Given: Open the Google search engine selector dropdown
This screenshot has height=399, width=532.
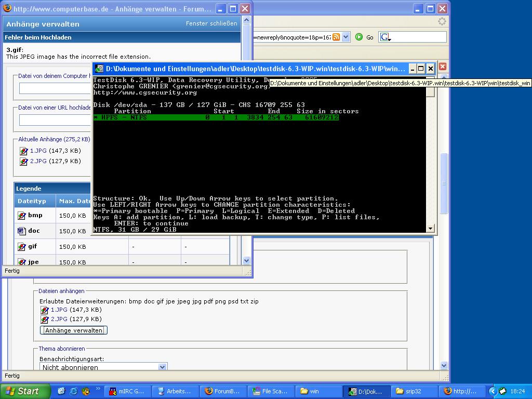Looking at the screenshot, I should (385, 37).
